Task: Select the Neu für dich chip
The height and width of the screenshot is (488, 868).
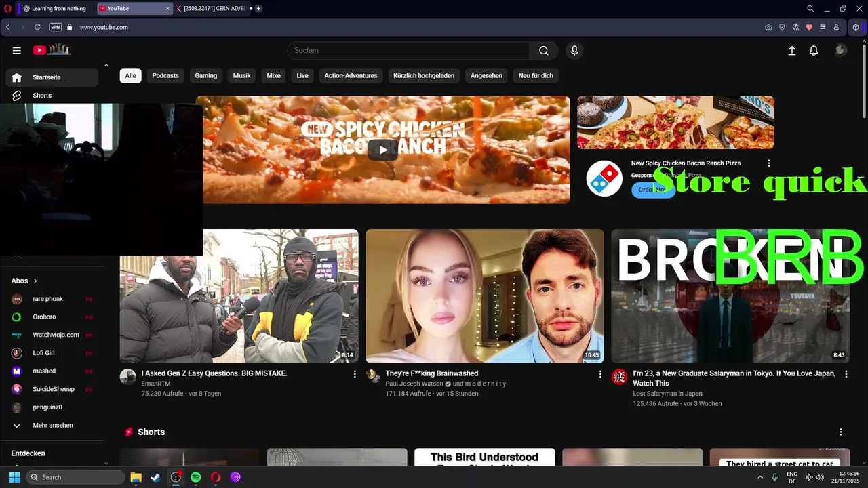Action: [536, 75]
